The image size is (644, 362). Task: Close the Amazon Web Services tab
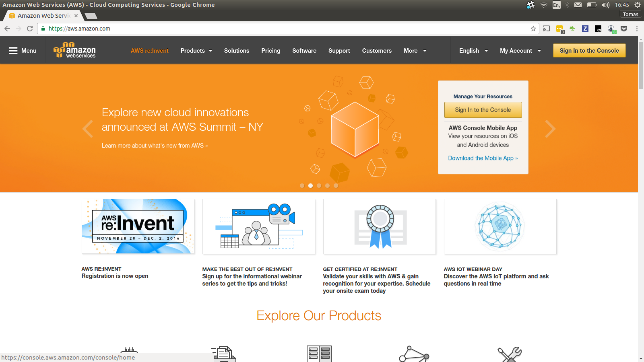(x=76, y=16)
